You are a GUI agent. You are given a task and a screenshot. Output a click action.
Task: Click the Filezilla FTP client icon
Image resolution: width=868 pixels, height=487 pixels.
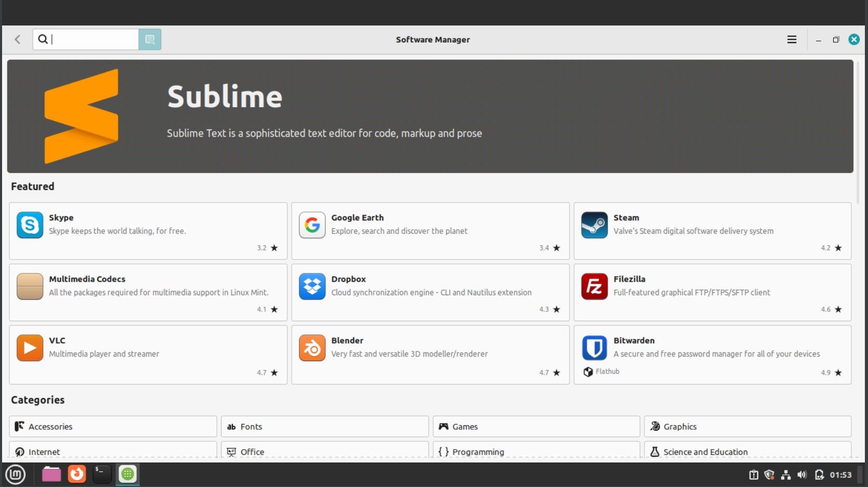coord(594,286)
